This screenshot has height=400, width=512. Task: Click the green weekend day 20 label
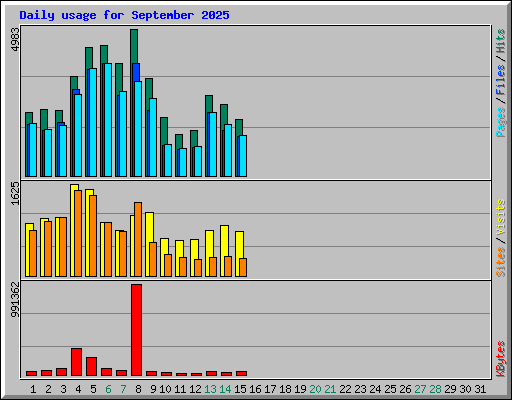pos(315,389)
